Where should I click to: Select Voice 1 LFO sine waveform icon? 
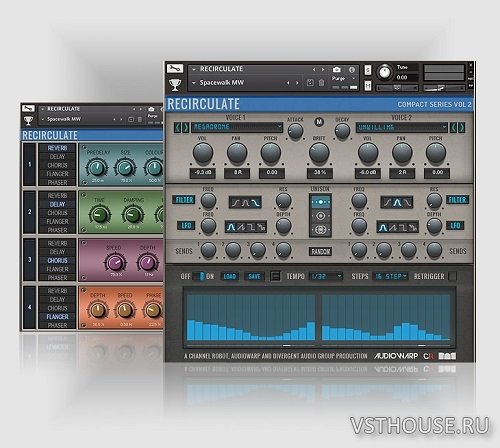(231, 227)
